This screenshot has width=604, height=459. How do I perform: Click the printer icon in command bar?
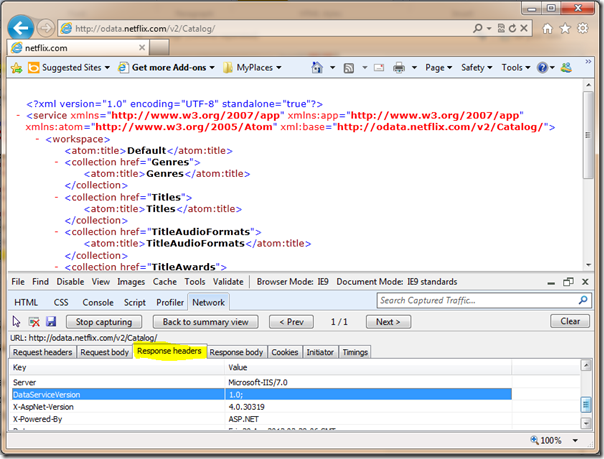click(x=398, y=68)
